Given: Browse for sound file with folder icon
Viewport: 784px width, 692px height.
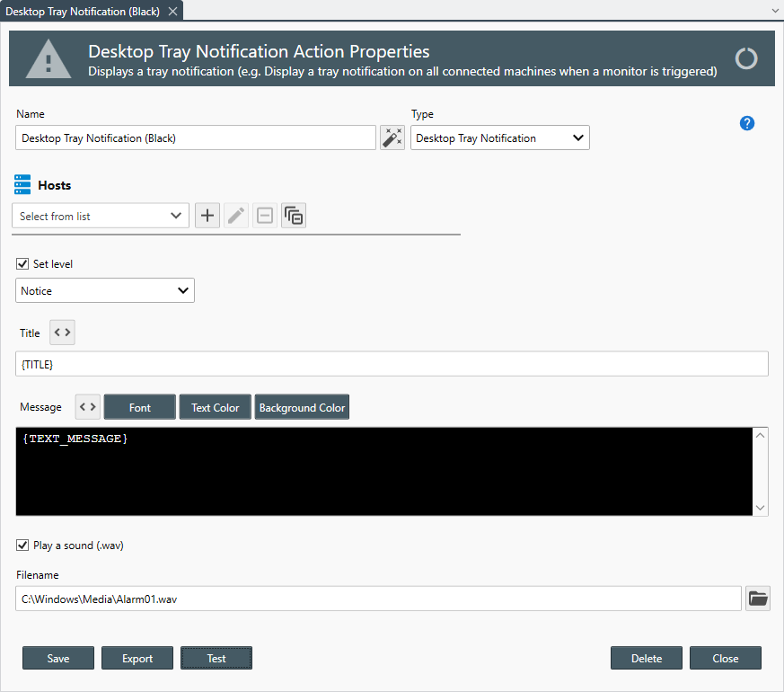Looking at the screenshot, I should tap(758, 598).
